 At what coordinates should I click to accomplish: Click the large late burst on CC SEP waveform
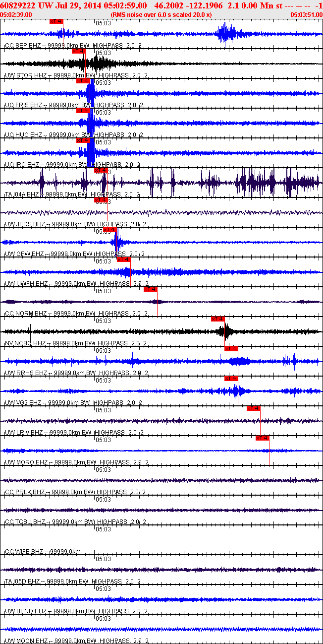click(x=226, y=34)
